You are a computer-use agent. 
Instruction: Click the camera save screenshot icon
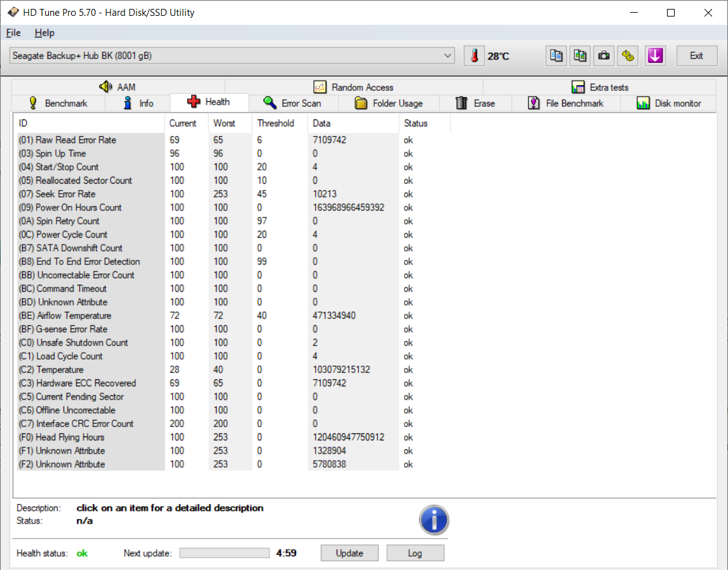coord(604,56)
